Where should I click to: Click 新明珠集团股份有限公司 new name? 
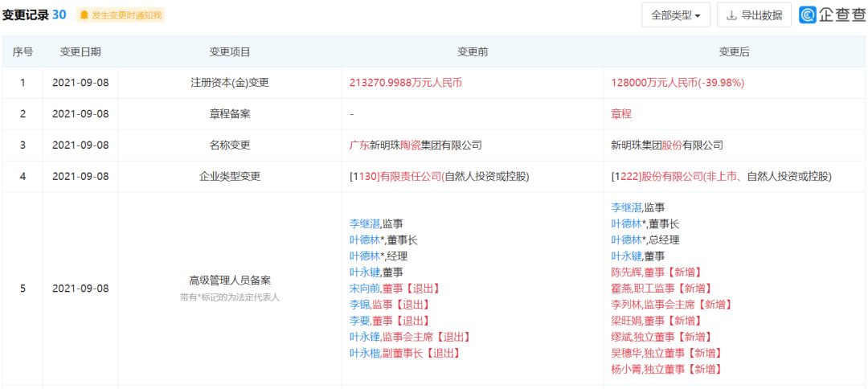(667, 145)
